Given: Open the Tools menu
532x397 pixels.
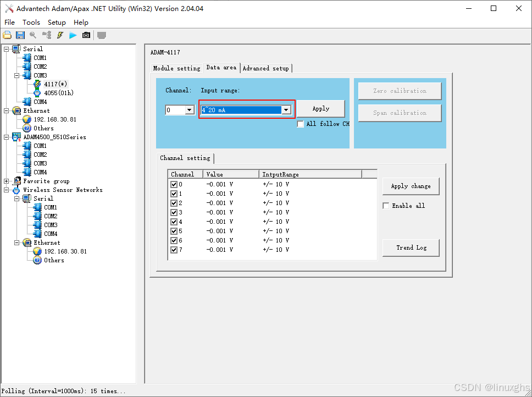Looking at the screenshot, I should pos(31,23).
